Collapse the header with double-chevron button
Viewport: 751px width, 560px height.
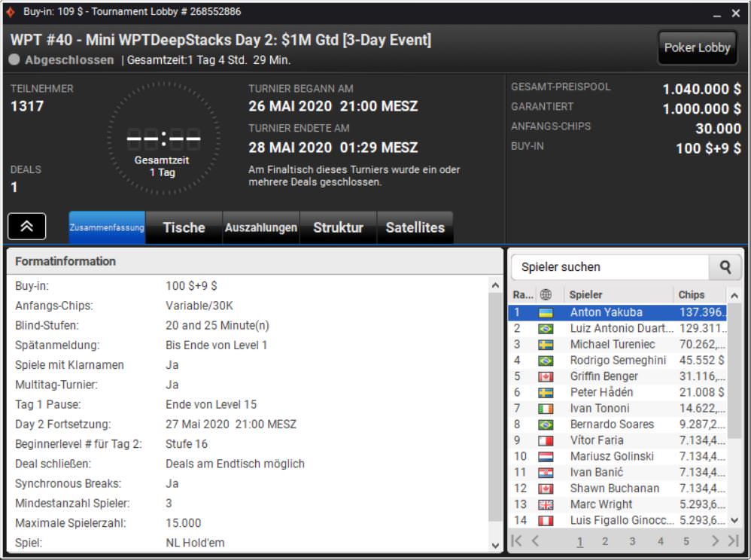click(27, 227)
